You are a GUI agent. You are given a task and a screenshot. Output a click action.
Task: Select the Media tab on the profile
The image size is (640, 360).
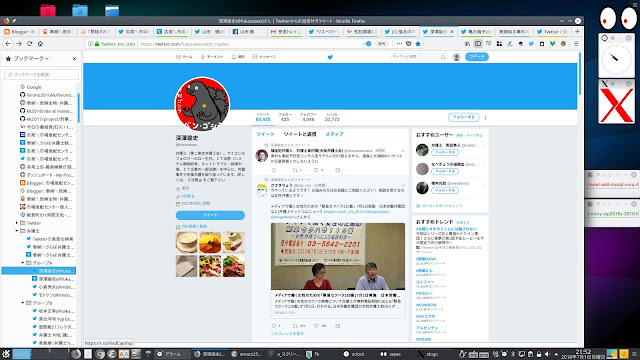(x=334, y=134)
